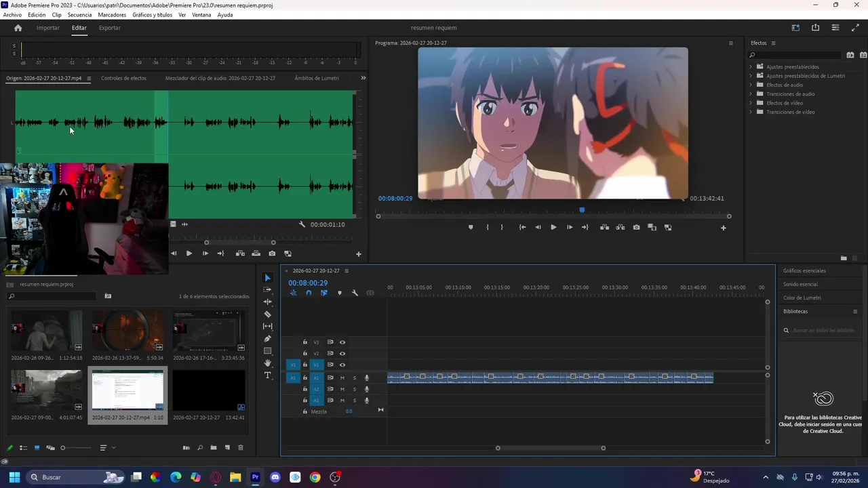Toggle Snap in timeline
Screen dimensions: 868x488
pos(309,293)
